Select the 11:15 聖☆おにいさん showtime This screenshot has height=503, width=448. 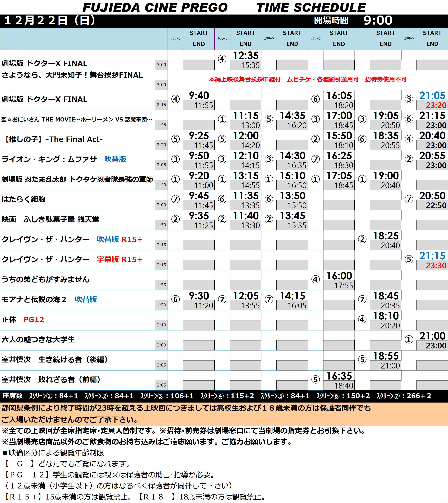click(x=246, y=115)
